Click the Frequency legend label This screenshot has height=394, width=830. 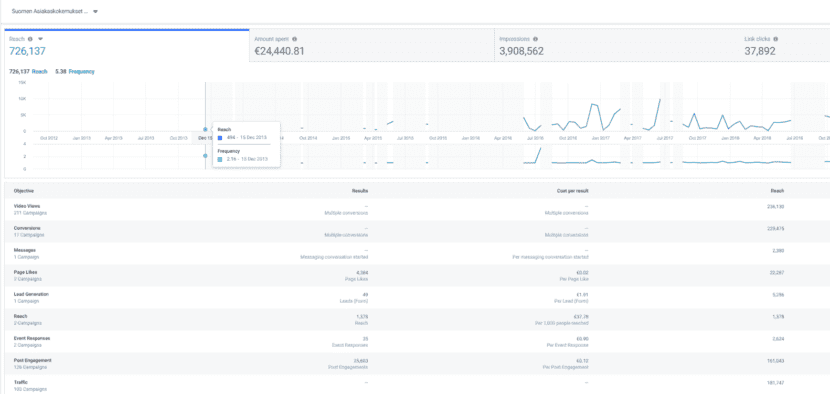pos(82,71)
